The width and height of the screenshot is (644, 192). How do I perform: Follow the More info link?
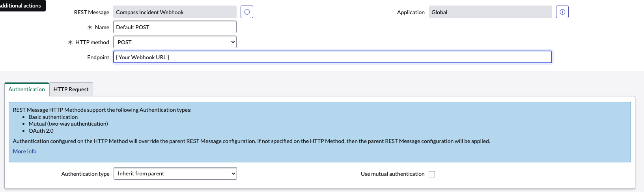pyautogui.click(x=24, y=151)
